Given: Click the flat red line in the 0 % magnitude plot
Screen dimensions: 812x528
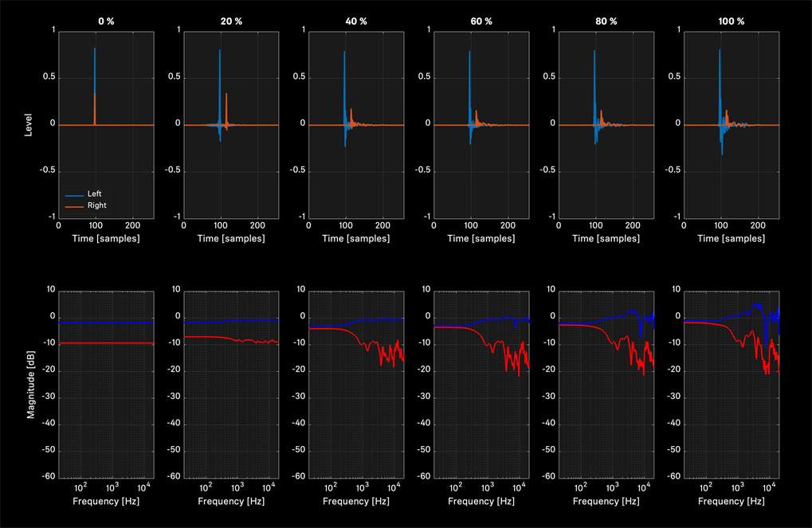Looking at the screenshot, I should point(106,343).
